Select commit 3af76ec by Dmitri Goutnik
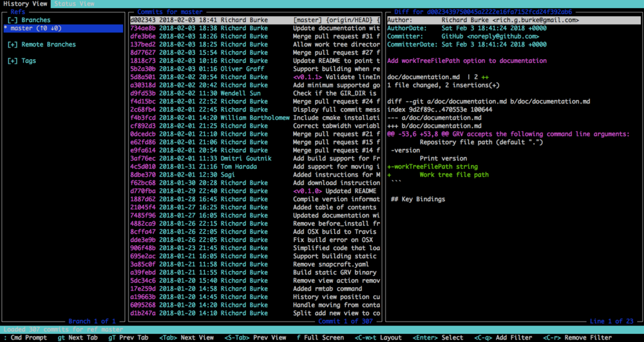Viewport: 644px width, 342px height. coord(255,158)
